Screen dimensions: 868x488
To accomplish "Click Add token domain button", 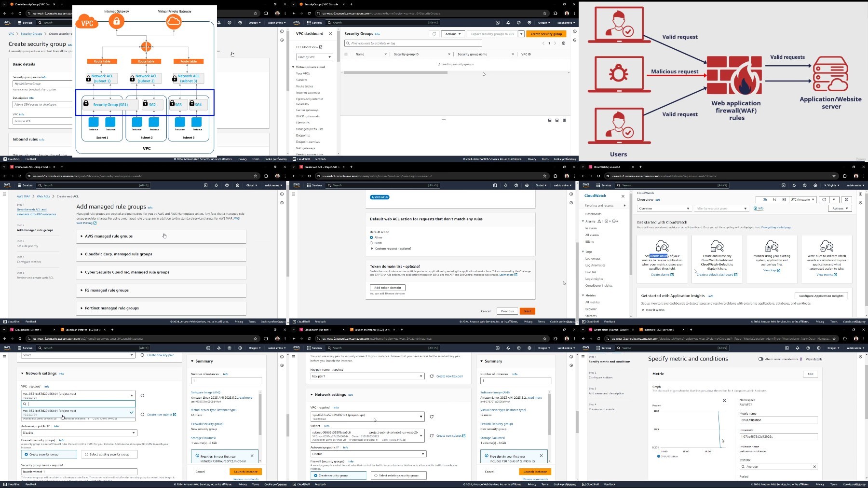I will point(388,288).
